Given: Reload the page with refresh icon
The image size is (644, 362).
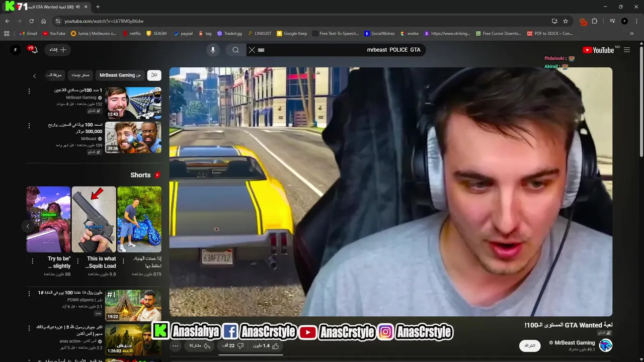Looking at the screenshot, I should 31,21.
